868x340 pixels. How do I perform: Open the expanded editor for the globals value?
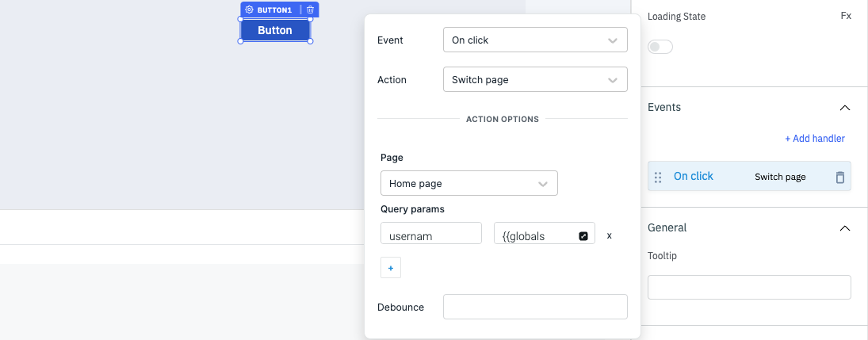click(x=583, y=235)
